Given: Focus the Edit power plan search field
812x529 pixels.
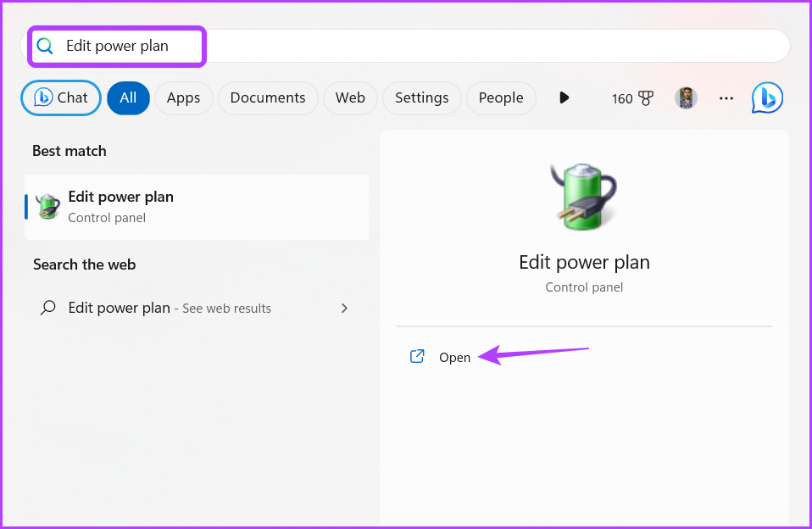Looking at the screenshot, I should [x=405, y=46].
